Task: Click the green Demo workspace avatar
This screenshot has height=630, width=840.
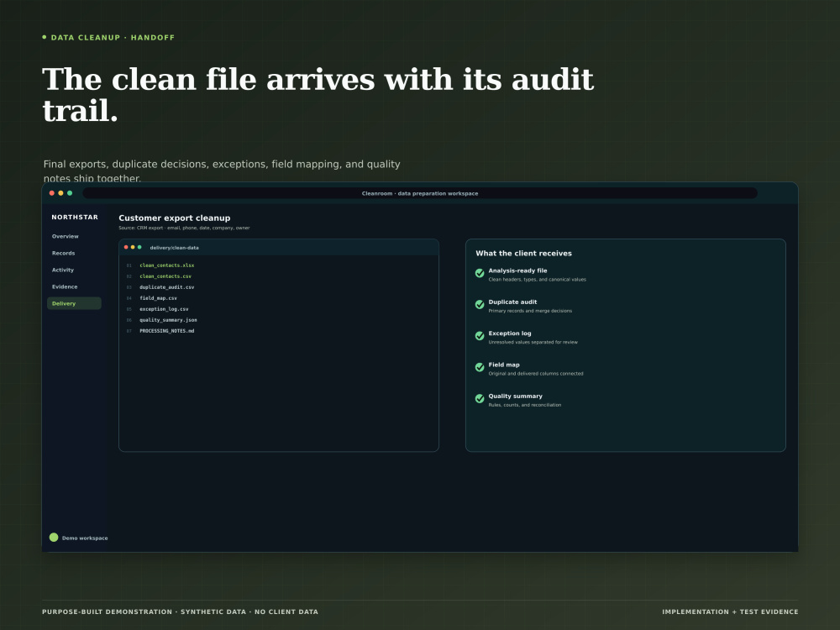Action: (x=54, y=538)
